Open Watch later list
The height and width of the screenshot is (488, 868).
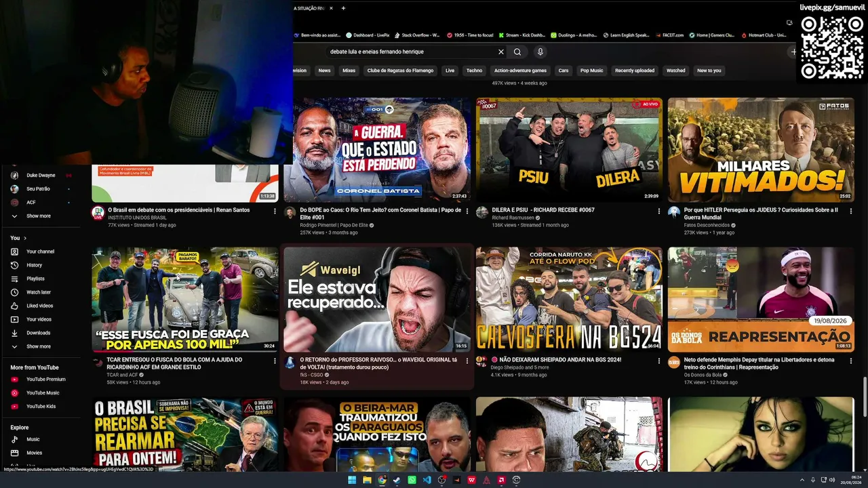(40, 292)
